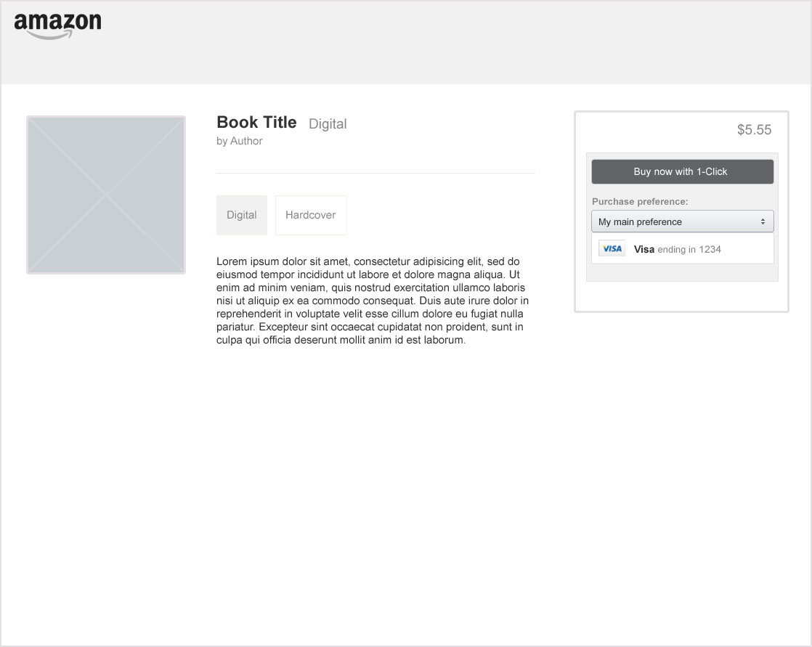Viewport: 812px width, 647px height.
Task: Open the My main preference dropdown
Action: coord(683,221)
